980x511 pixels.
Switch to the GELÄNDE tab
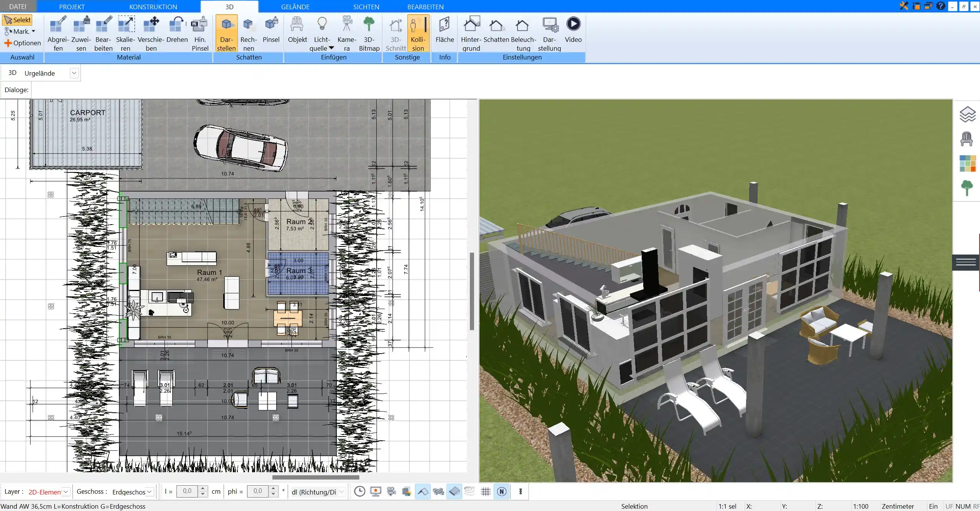[295, 7]
